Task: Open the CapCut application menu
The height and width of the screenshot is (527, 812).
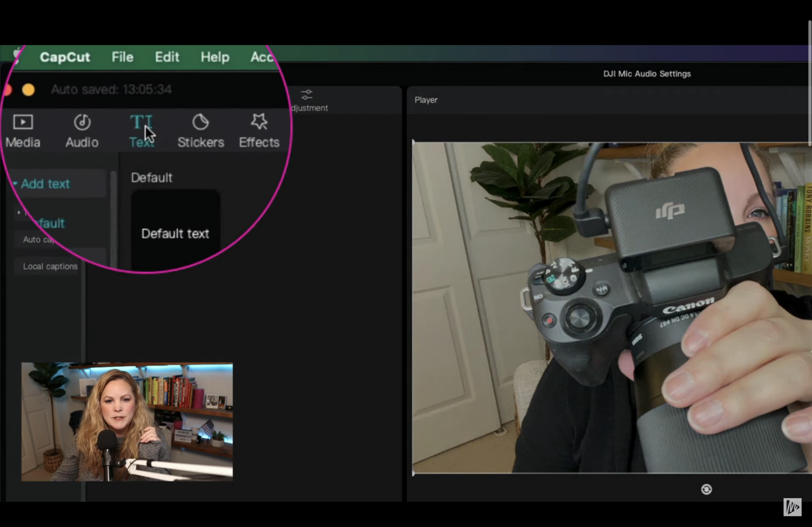Action: (65, 57)
